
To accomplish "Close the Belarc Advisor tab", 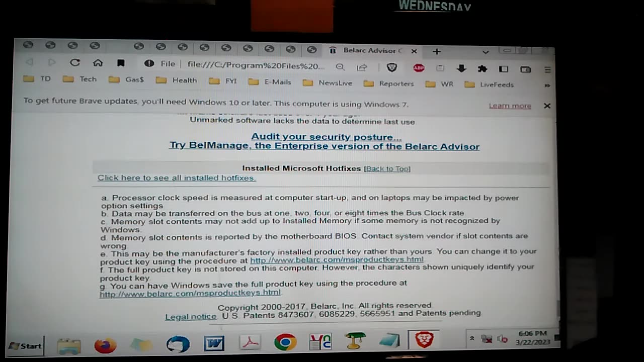I will coord(414,51).
